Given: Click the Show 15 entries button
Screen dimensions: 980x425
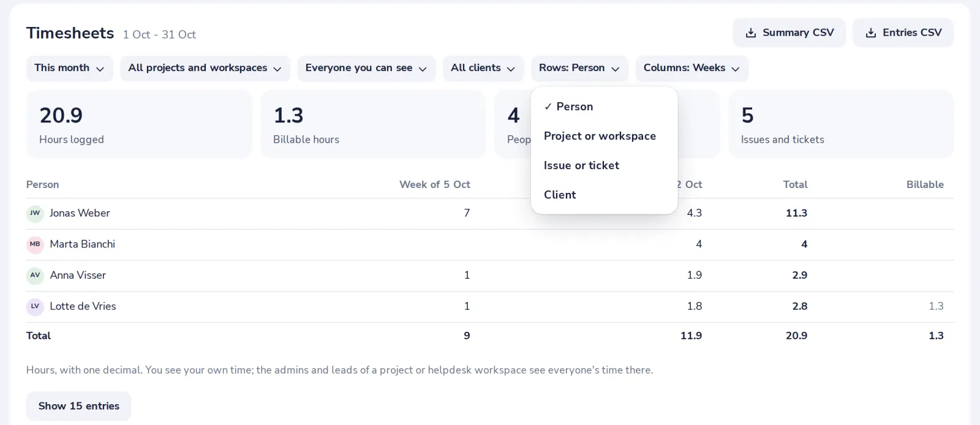Looking at the screenshot, I should pos(78,406).
